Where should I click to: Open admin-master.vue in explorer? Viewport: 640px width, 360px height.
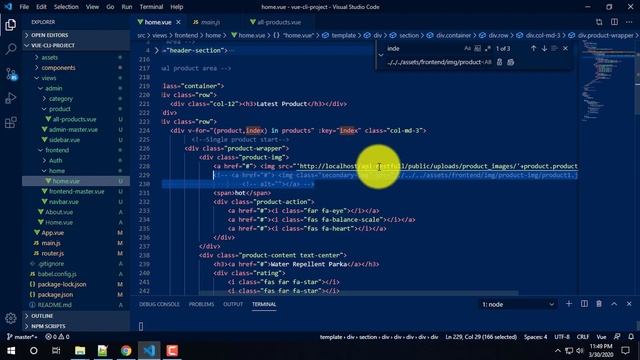tap(76, 130)
